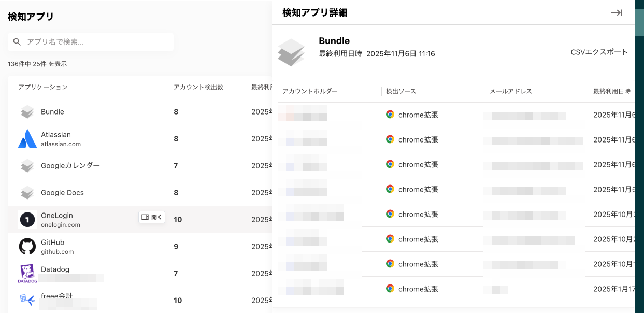Click the GitHub logo icon

pyautogui.click(x=26, y=246)
